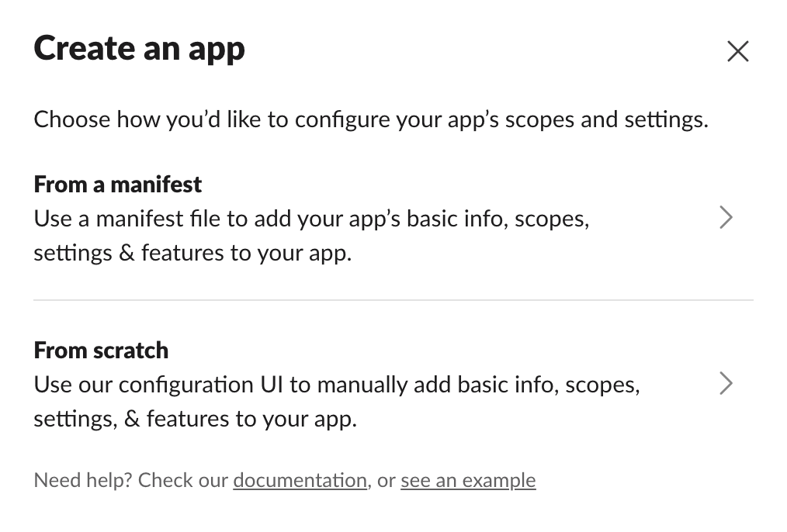
Task: See an example app manifest
Action: click(x=467, y=480)
